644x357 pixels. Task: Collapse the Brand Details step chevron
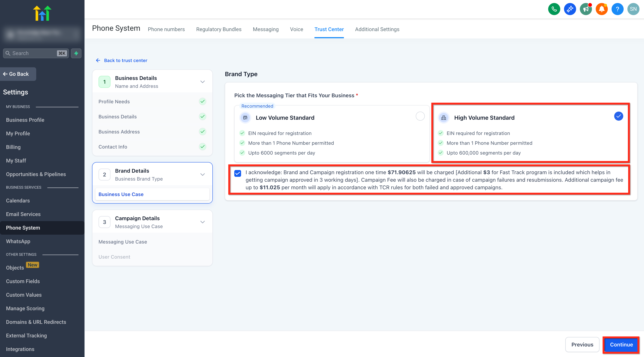(203, 175)
